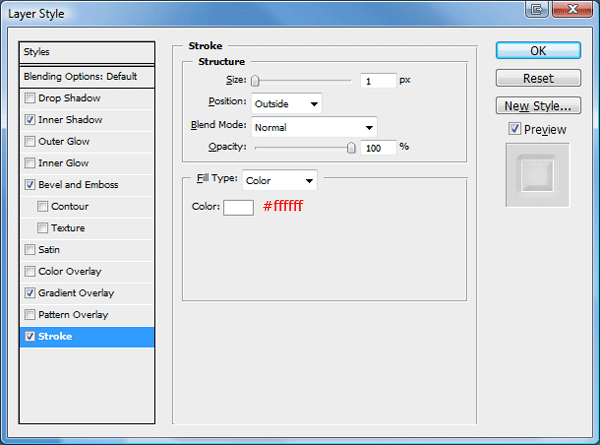Open the Inner Glow settings label
Screen dimensions: 600x445
point(64,163)
